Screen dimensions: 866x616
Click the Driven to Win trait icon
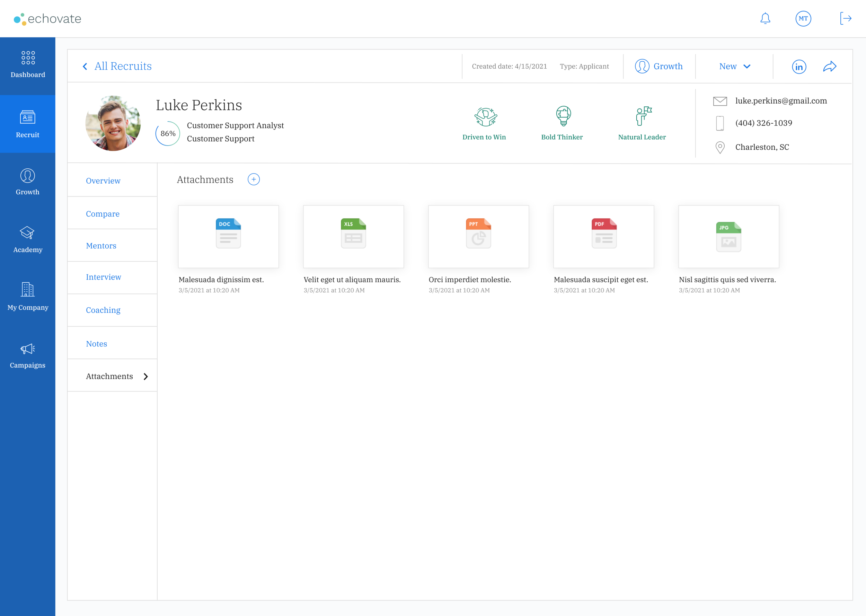pyautogui.click(x=485, y=116)
